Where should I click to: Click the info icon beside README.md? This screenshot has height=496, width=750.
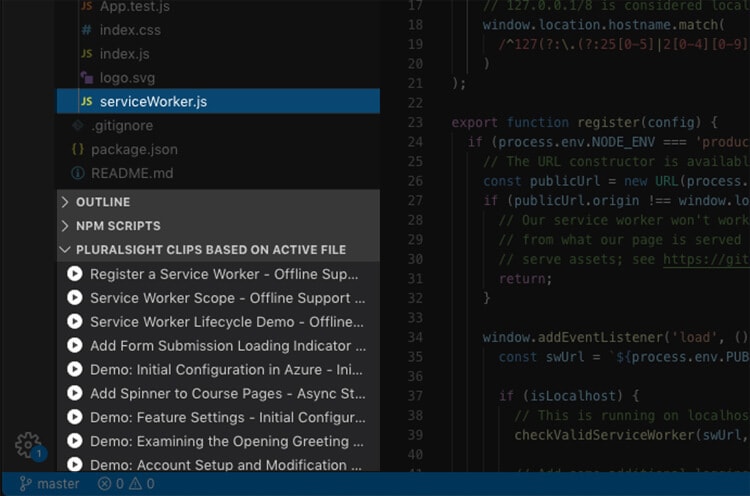pos(78,173)
